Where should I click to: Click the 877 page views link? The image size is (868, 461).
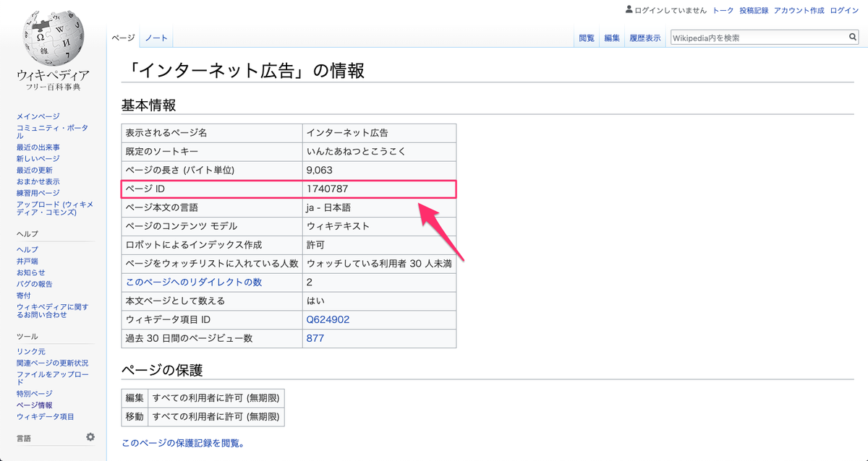[315, 338]
